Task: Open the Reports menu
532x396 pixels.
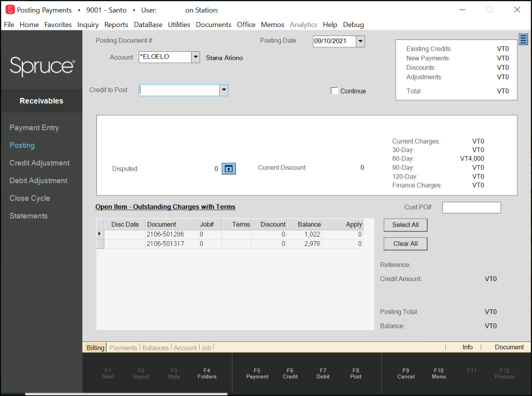Action: coord(116,25)
